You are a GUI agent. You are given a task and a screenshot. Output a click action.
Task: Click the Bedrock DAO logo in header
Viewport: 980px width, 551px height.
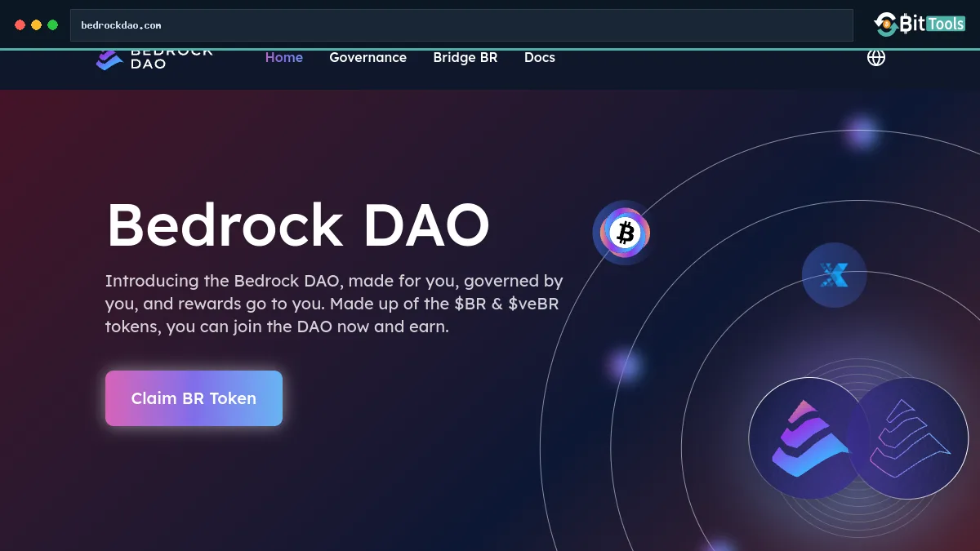154,59
